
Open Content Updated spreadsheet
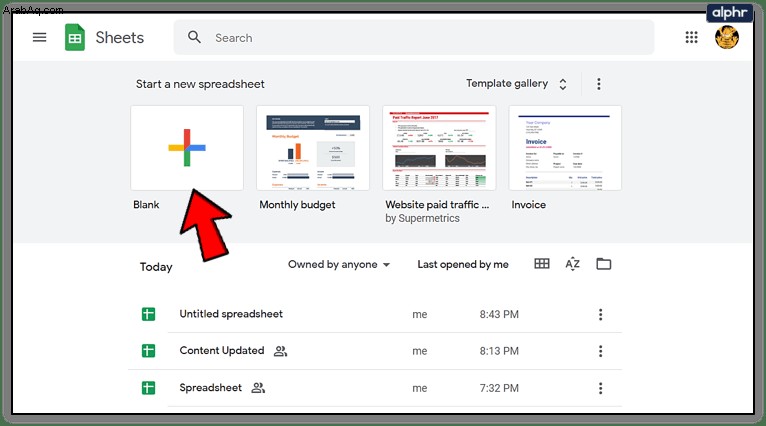(x=221, y=351)
